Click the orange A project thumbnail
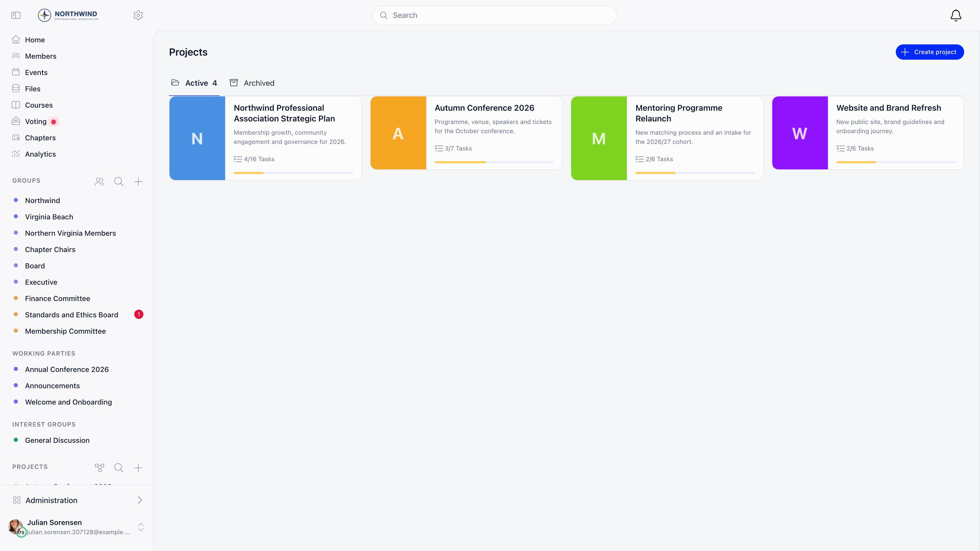This screenshot has height=551, width=980. (x=398, y=133)
